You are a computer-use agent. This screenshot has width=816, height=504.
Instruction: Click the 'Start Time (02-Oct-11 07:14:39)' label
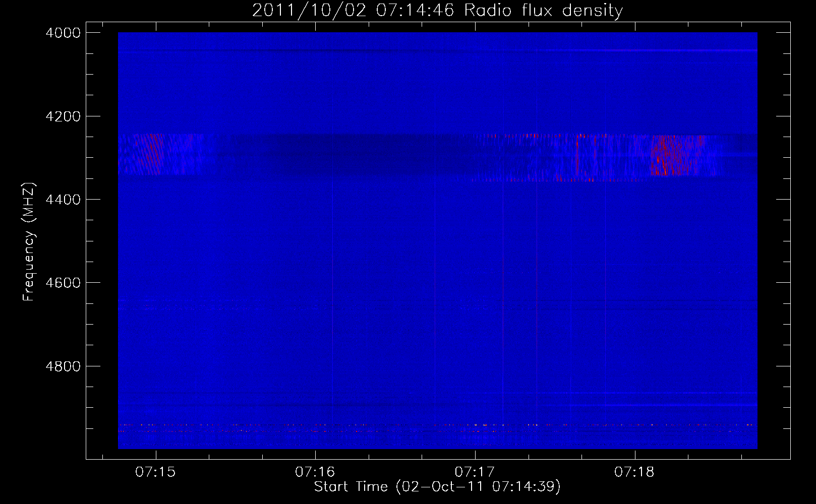pyautogui.click(x=437, y=487)
